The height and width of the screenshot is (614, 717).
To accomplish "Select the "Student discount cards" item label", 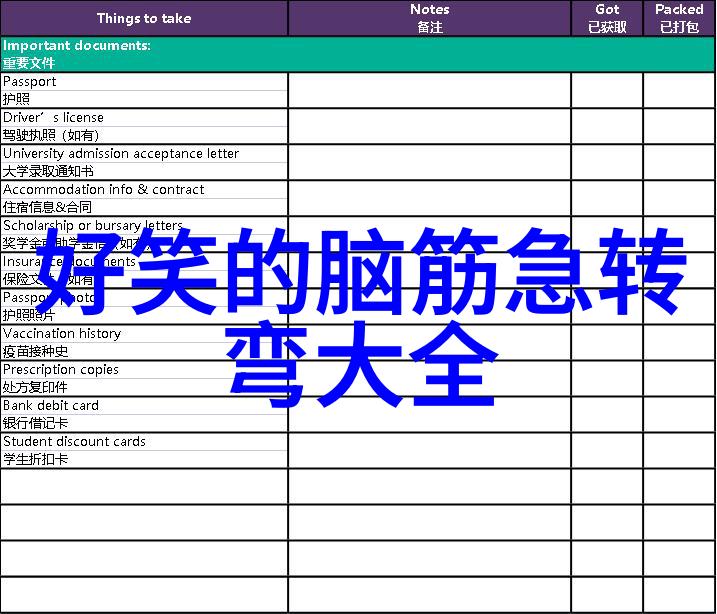I will pyautogui.click(x=74, y=442).
